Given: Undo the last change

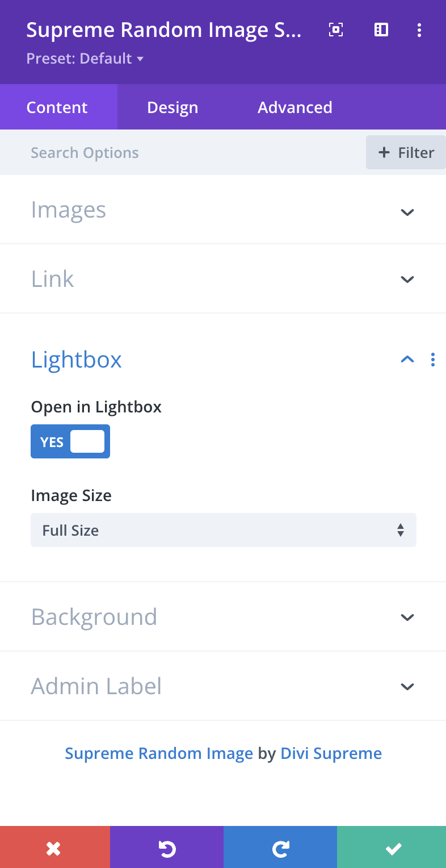Looking at the screenshot, I should pyautogui.click(x=167, y=847).
